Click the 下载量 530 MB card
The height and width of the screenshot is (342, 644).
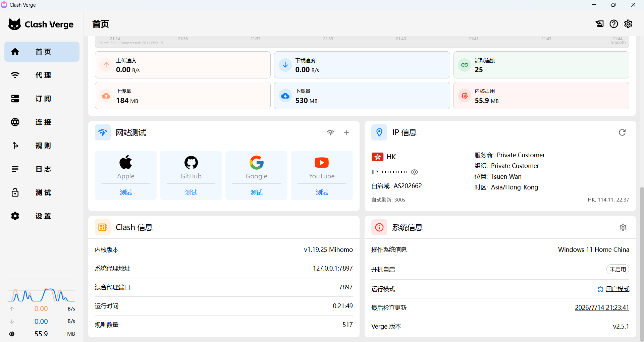362,96
